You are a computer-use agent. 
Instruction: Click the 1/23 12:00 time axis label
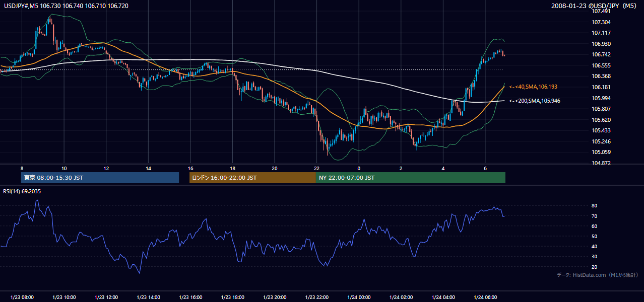[106, 297]
